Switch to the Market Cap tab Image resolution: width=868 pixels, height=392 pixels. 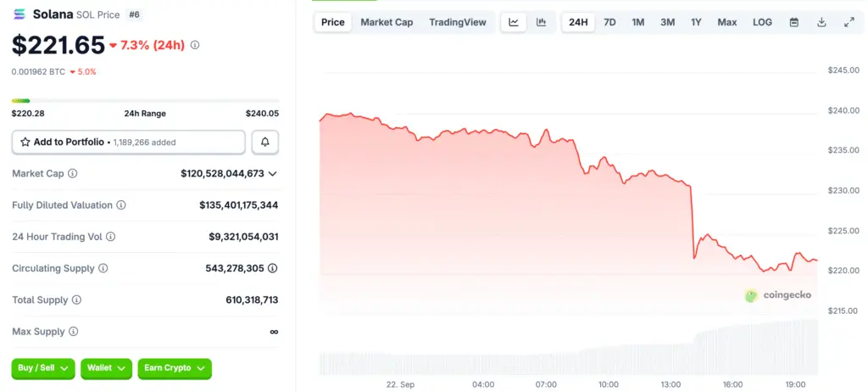click(387, 22)
